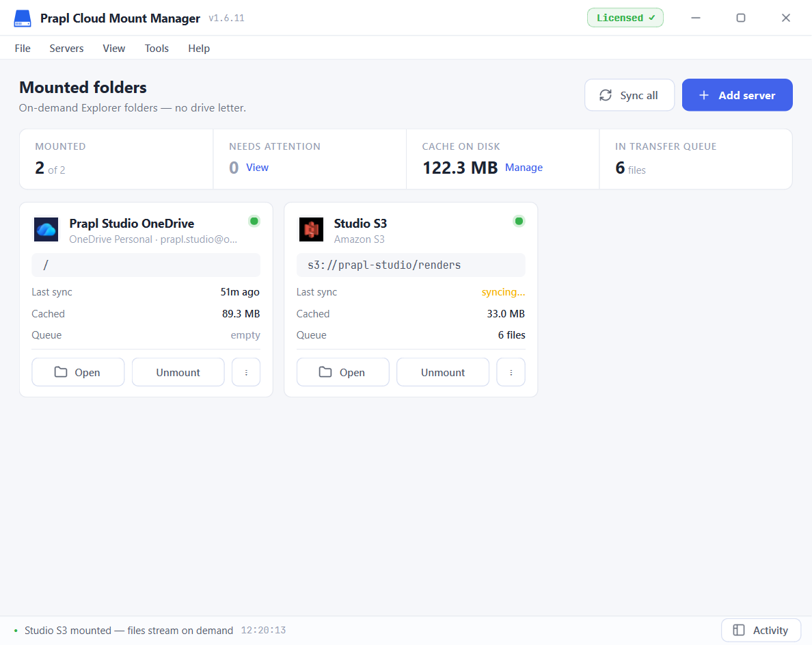Click the green status dot on OneDrive card
The height and width of the screenshot is (645, 812).
click(254, 221)
